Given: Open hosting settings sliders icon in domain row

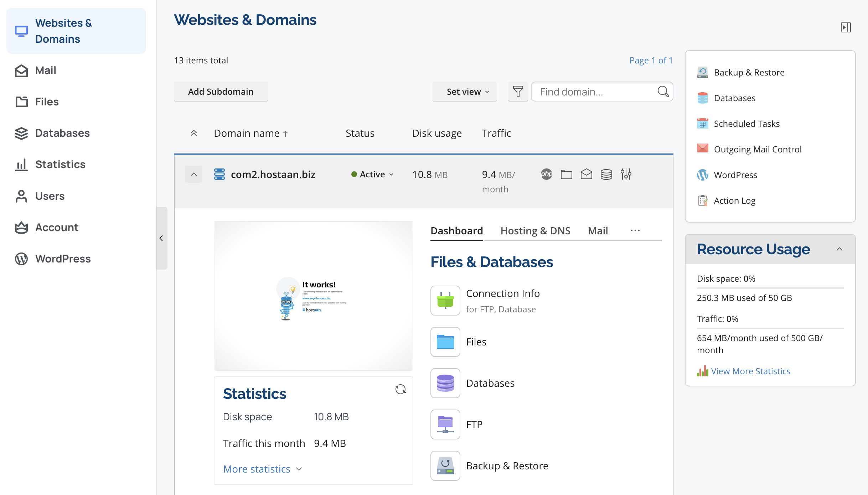Looking at the screenshot, I should click(626, 174).
